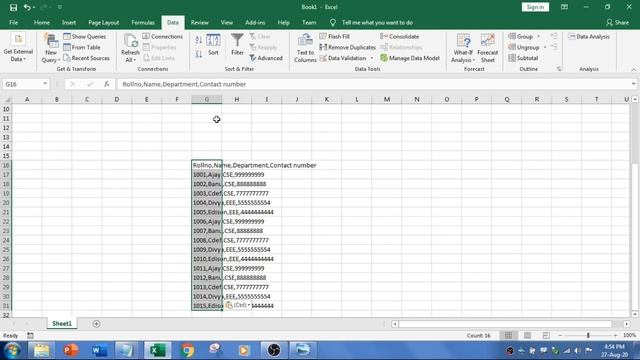This screenshot has width=640, height=360.
Task: Open Connections in the ribbon
Action: tap(162, 36)
